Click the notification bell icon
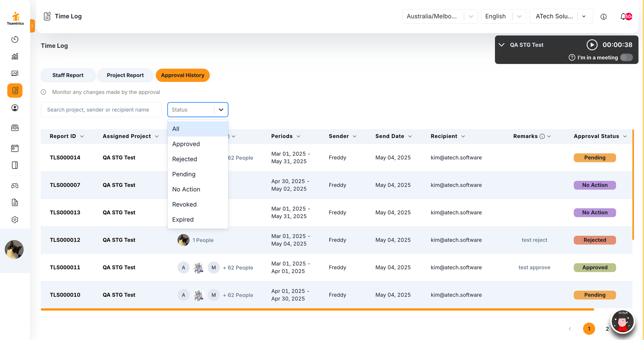The height and width of the screenshot is (340, 644). pos(623,16)
